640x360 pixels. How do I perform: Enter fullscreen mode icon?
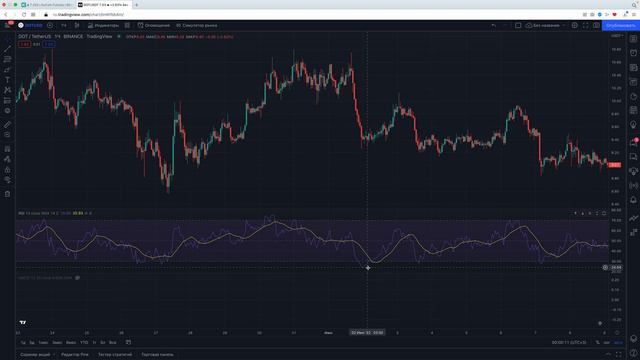coord(586,25)
